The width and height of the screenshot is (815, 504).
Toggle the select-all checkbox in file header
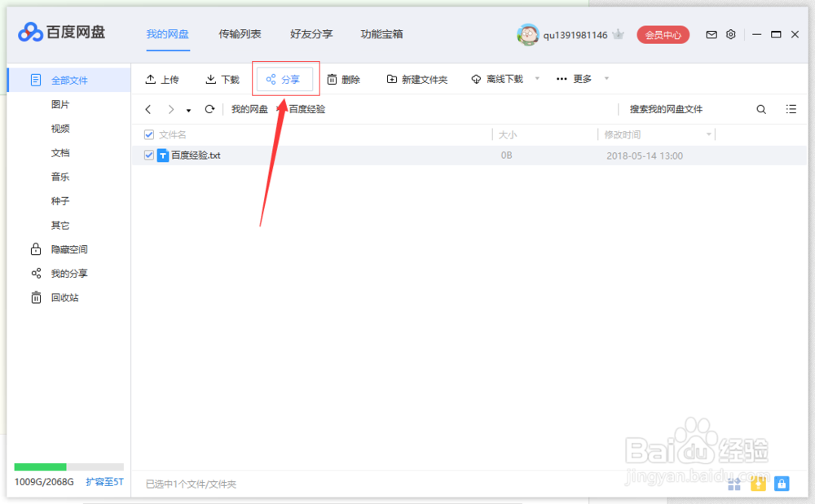click(148, 134)
